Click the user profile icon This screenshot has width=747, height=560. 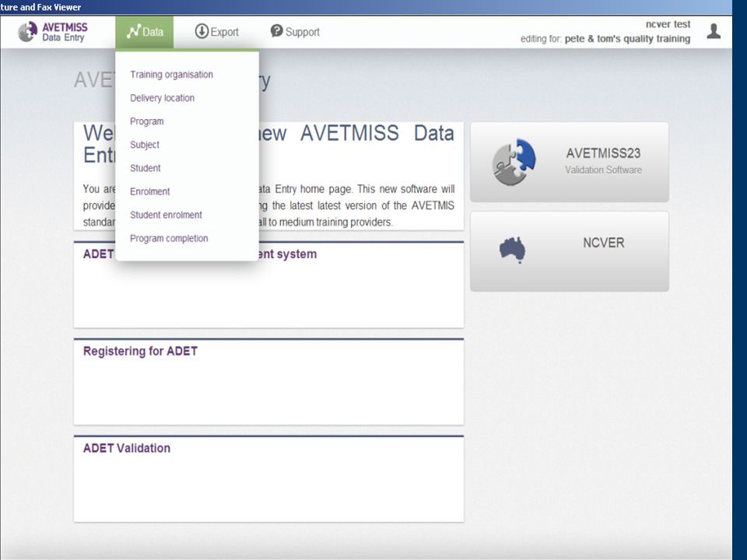coord(714,31)
